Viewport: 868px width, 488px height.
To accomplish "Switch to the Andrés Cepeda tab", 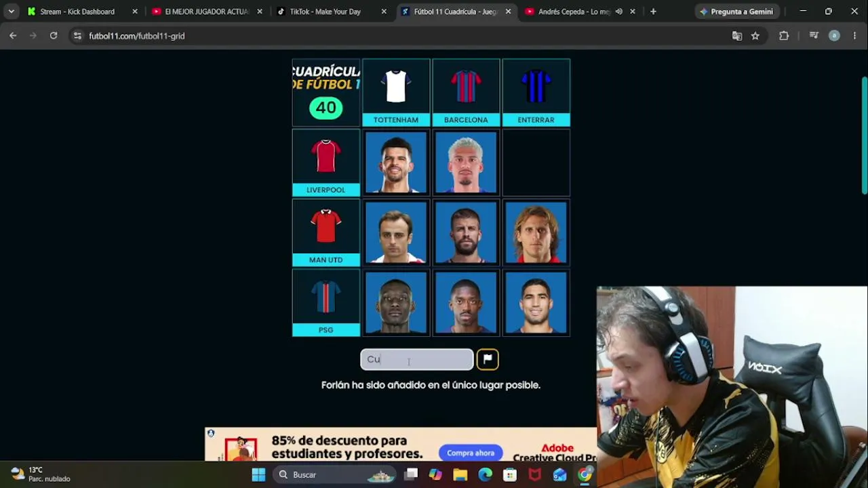I will (x=580, y=12).
